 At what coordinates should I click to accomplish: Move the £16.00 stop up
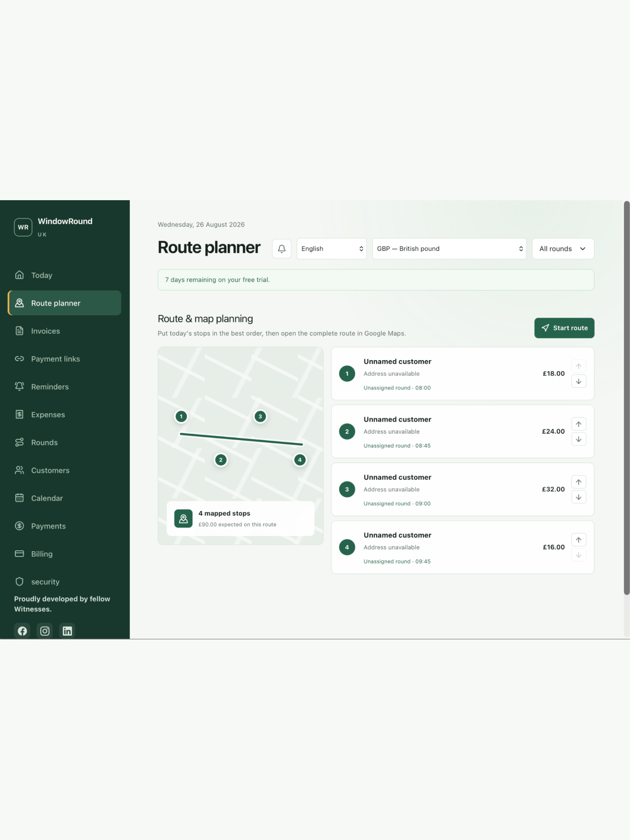pos(579,540)
